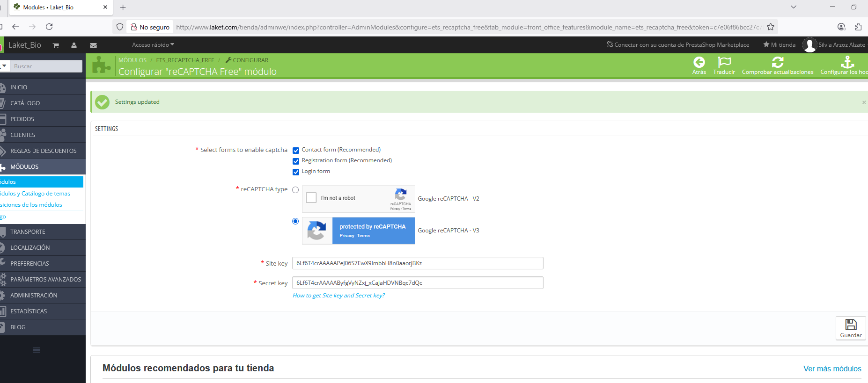This screenshot has height=383, width=868.
Task: Open the search filter dropdown arrow
Action: coord(4,66)
